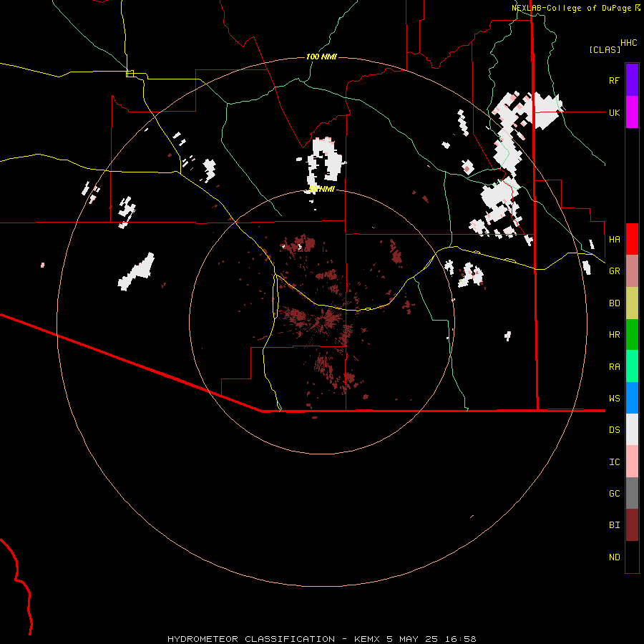644x644 pixels.
Task: Click the IC legend label
Action: coord(614,462)
